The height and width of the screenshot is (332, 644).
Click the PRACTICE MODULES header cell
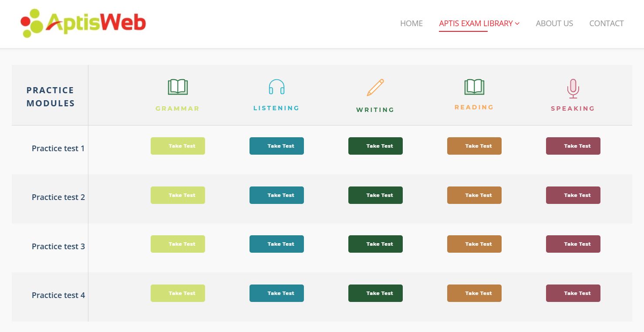pyautogui.click(x=50, y=96)
